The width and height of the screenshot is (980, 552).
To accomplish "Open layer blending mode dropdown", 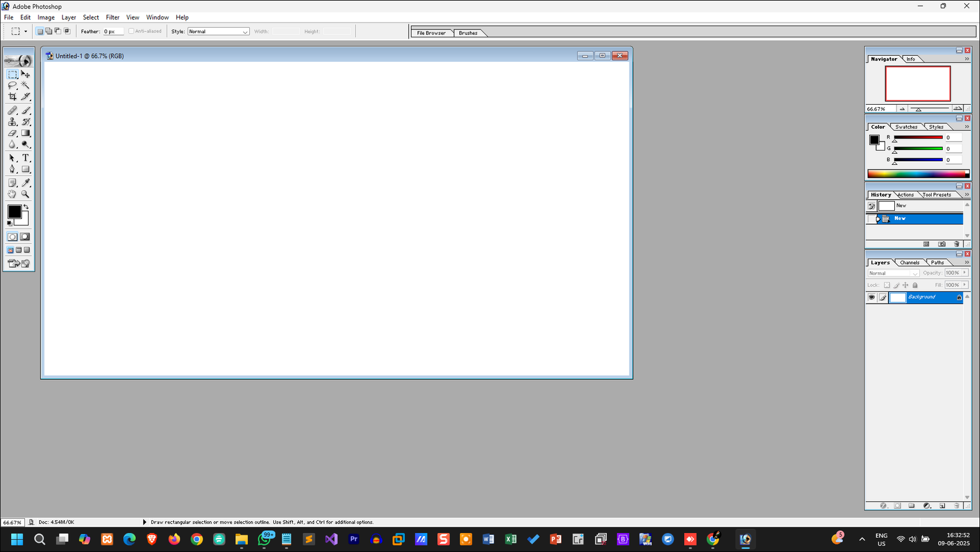I will point(893,273).
